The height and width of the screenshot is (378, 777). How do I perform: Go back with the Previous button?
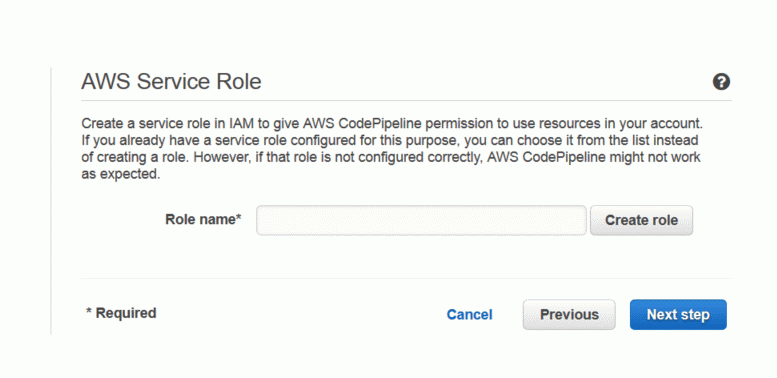point(569,315)
